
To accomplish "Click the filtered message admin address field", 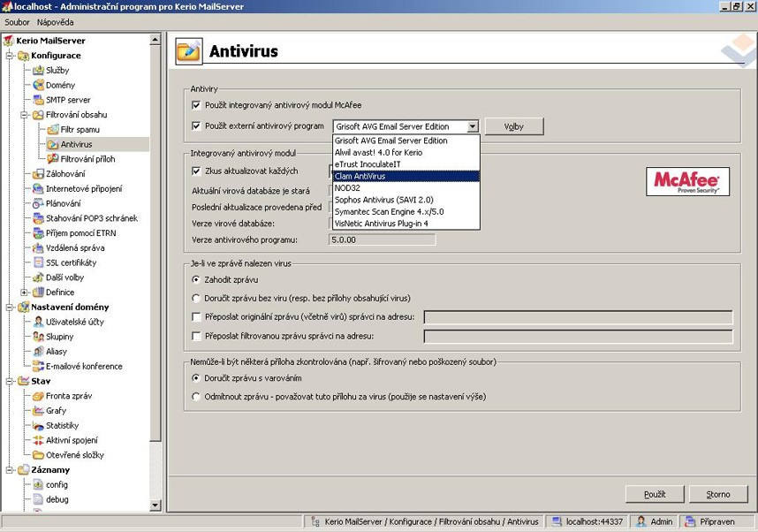I will tap(578, 336).
